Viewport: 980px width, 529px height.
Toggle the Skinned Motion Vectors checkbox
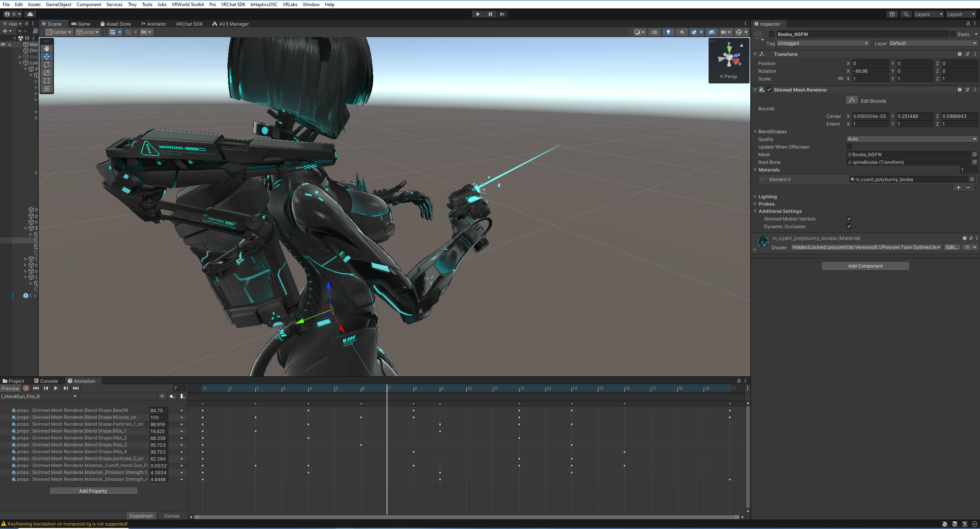[x=849, y=219]
